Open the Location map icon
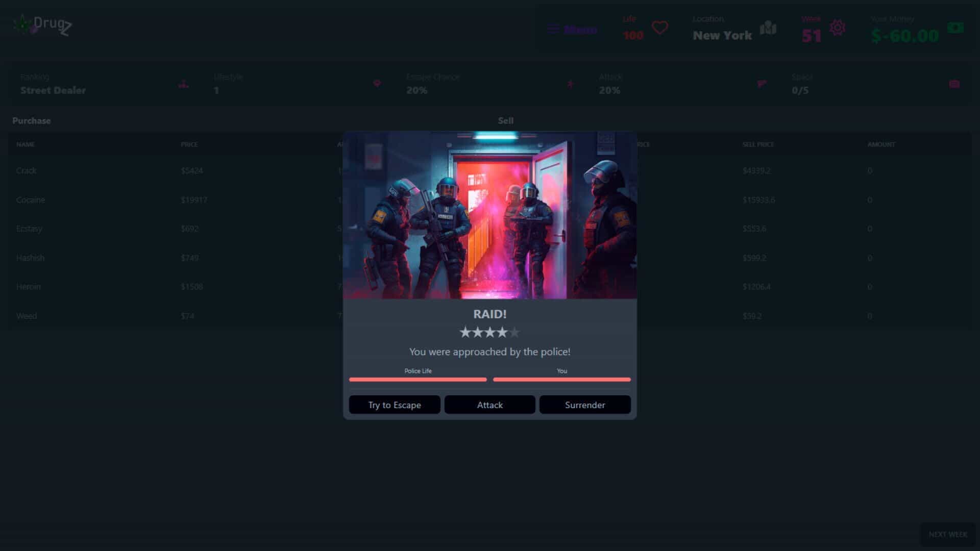 point(768,28)
